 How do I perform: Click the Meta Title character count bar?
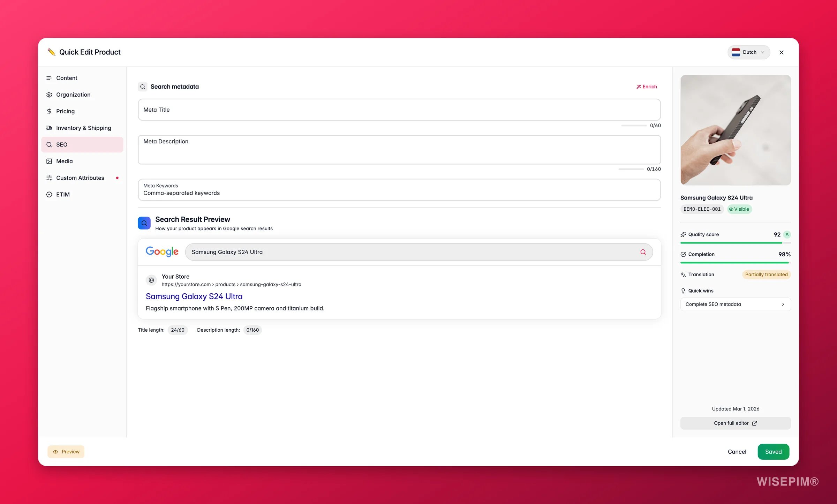point(634,126)
